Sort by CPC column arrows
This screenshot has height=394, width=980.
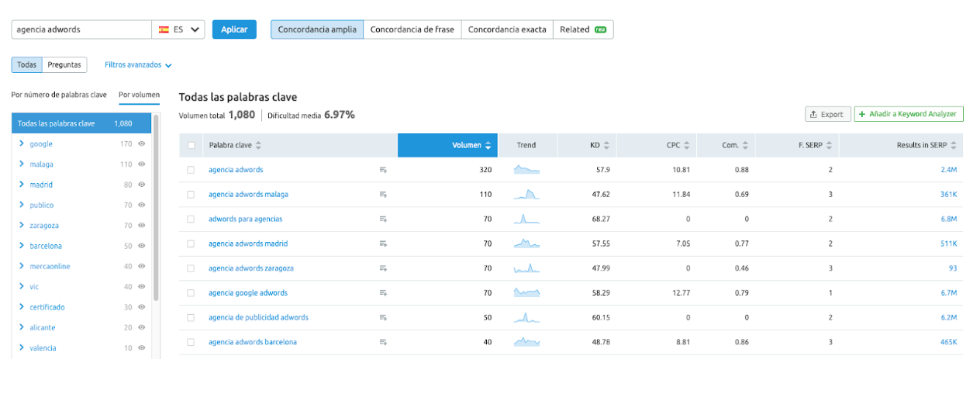[x=687, y=145]
